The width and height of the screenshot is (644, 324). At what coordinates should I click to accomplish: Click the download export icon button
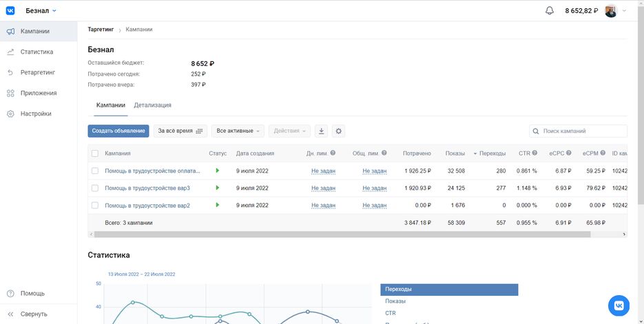(321, 131)
